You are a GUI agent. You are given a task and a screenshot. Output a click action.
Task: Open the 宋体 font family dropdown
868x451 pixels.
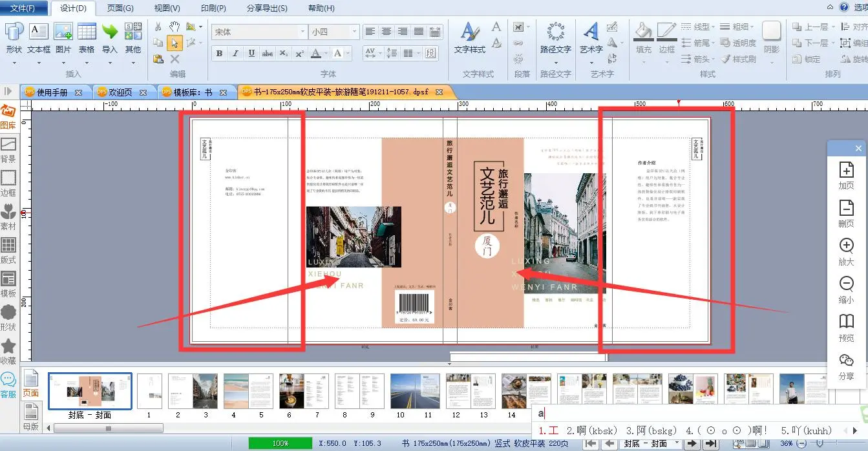[x=302, y=32]
